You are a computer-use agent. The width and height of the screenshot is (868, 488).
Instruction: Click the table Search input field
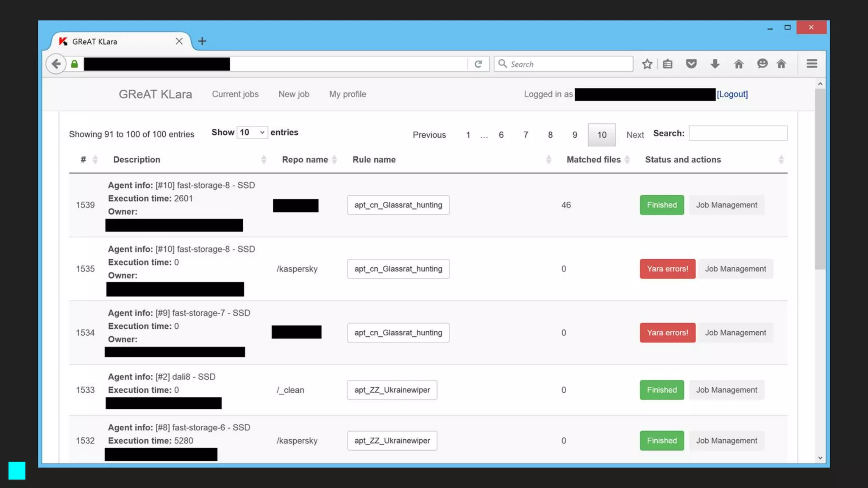pyautogui.click(x=738, y=133)
